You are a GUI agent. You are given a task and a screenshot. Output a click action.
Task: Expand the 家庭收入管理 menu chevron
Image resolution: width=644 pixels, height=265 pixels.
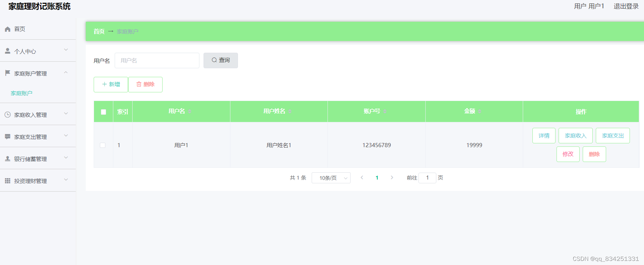[66, 113]
